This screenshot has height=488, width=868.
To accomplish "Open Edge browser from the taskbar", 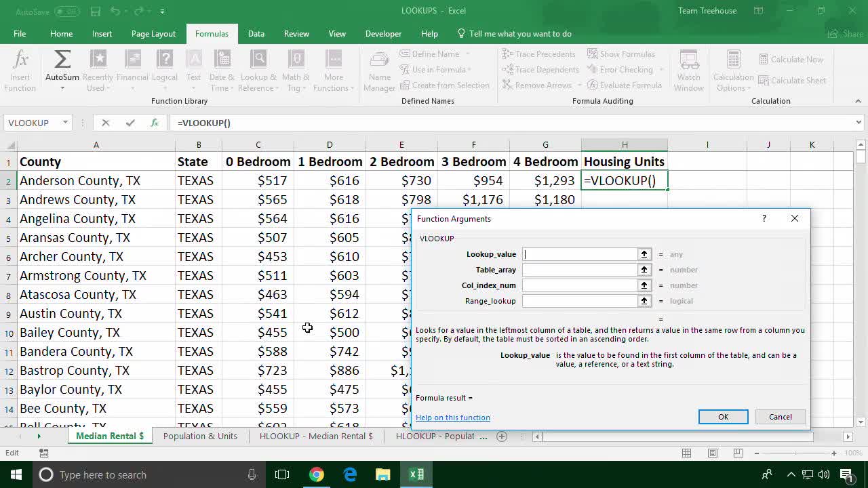I will point(350,474).
